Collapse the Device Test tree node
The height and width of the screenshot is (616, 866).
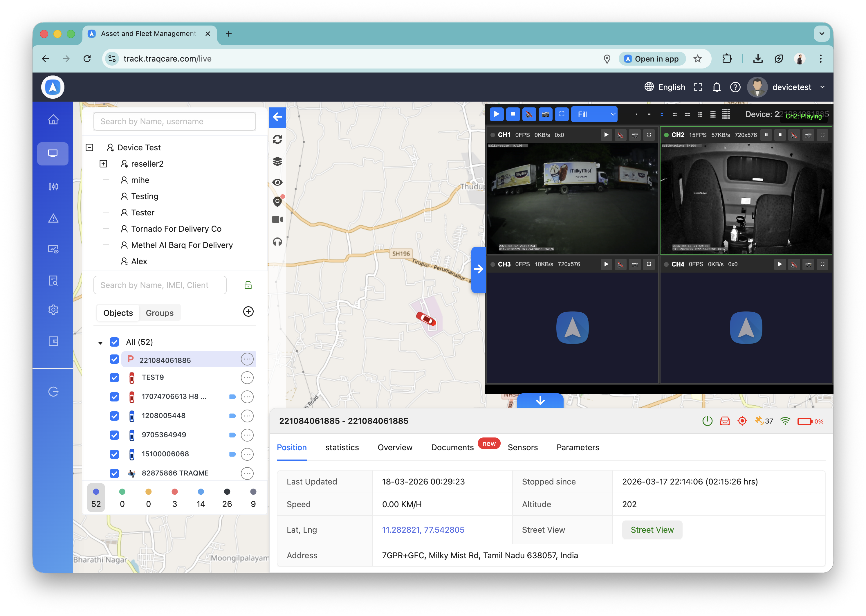click(x=89, y=147)
